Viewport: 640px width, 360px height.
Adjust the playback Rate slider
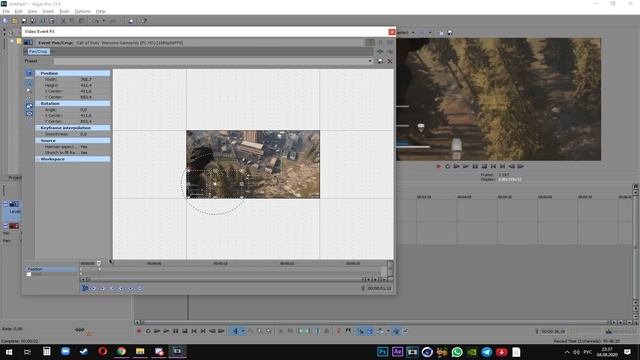pos(80,329)
